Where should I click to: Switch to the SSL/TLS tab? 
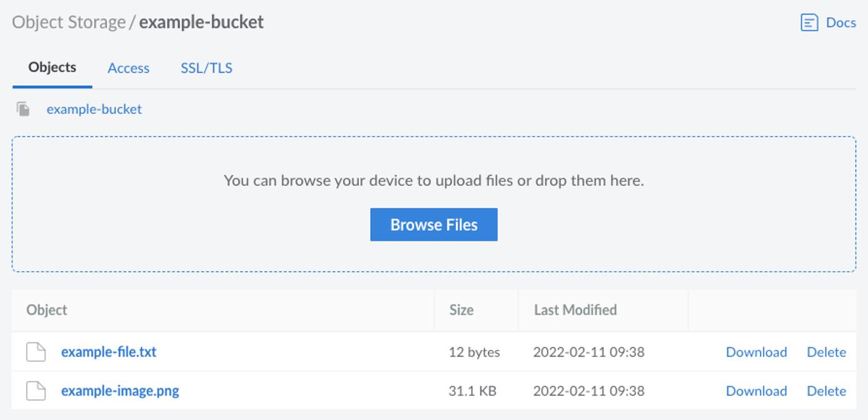(x=206, y=68)
